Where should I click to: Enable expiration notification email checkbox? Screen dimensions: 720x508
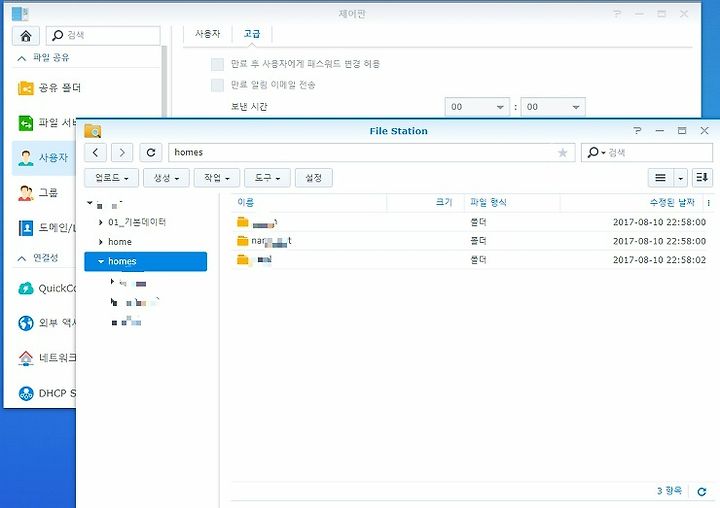pyautogui.click(x=217, y=85)
